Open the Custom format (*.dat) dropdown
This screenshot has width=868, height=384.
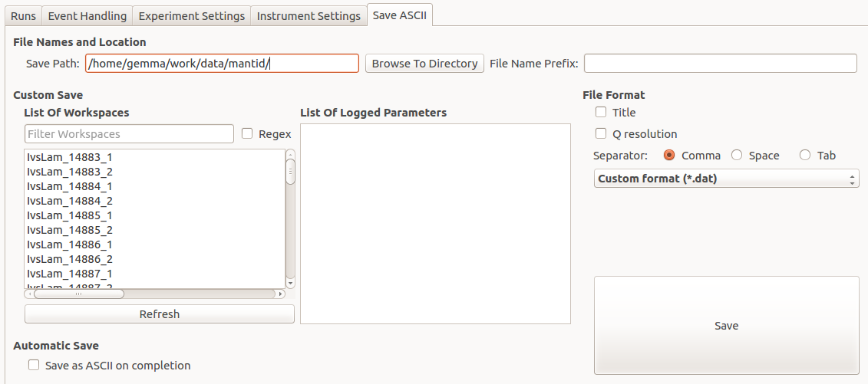pos(726,179)
